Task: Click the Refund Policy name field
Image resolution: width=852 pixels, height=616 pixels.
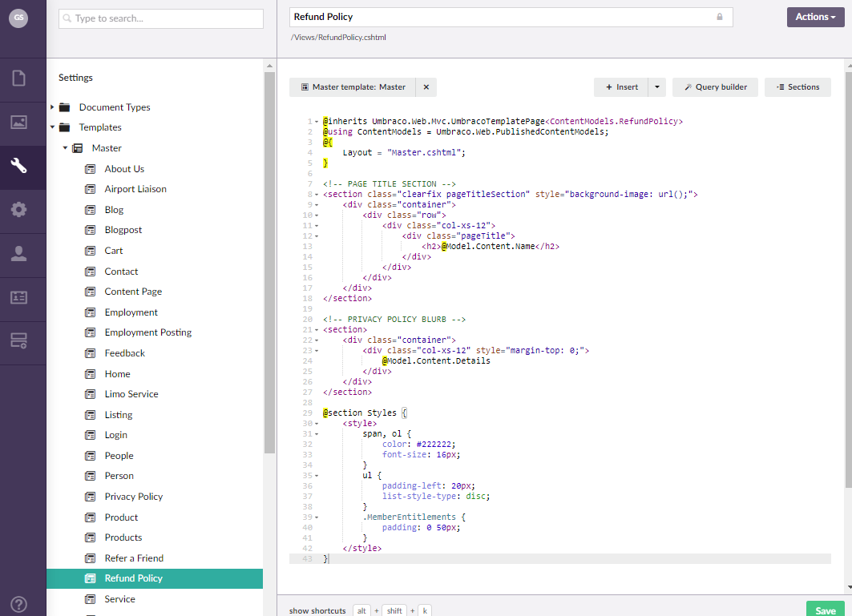Action: click(x=511, y=17)
